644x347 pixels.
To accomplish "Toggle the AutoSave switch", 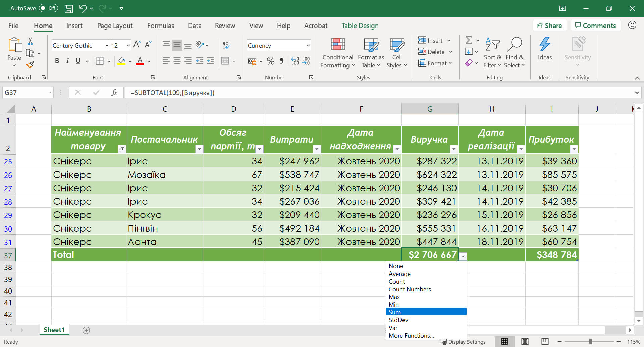I will (x=48, y=8).
